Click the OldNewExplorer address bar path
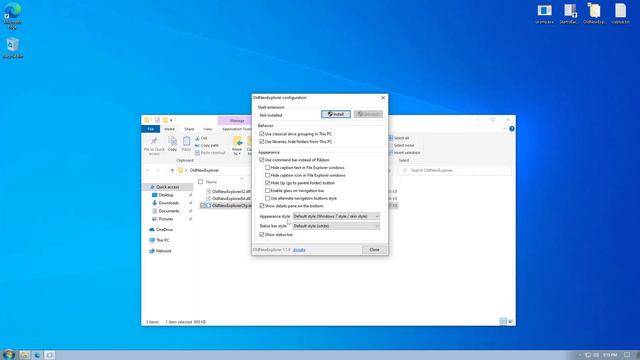This screenshot has height=360, width=640. click(204, 170)
